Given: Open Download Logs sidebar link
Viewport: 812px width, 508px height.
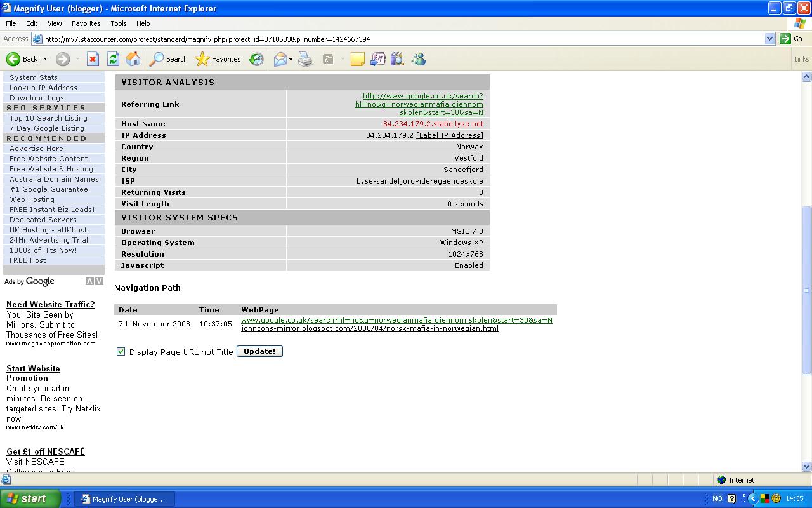Looking at the screenshot, I should click(x=37, y=98).
